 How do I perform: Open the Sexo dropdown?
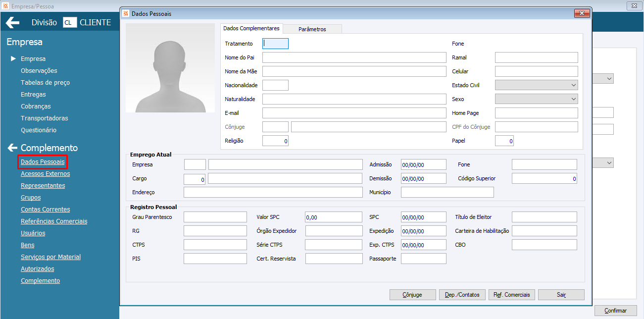pyautogui.click(x=537, y=99)
